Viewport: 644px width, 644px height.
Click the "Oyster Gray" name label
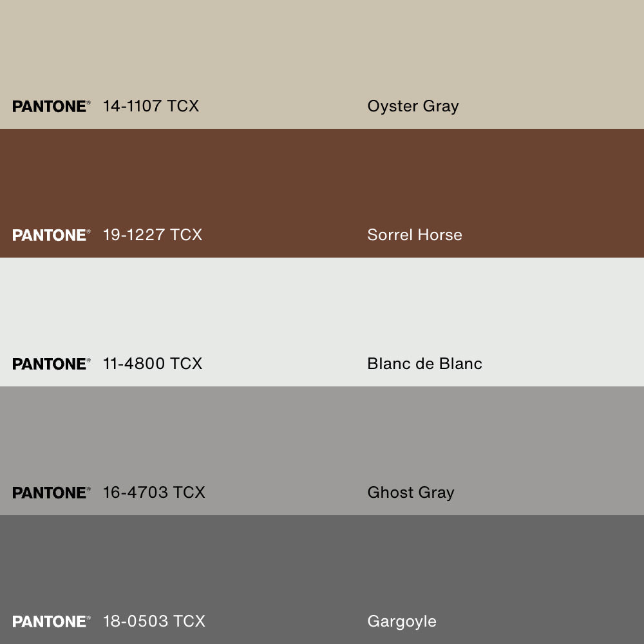(x=413, y=106)
